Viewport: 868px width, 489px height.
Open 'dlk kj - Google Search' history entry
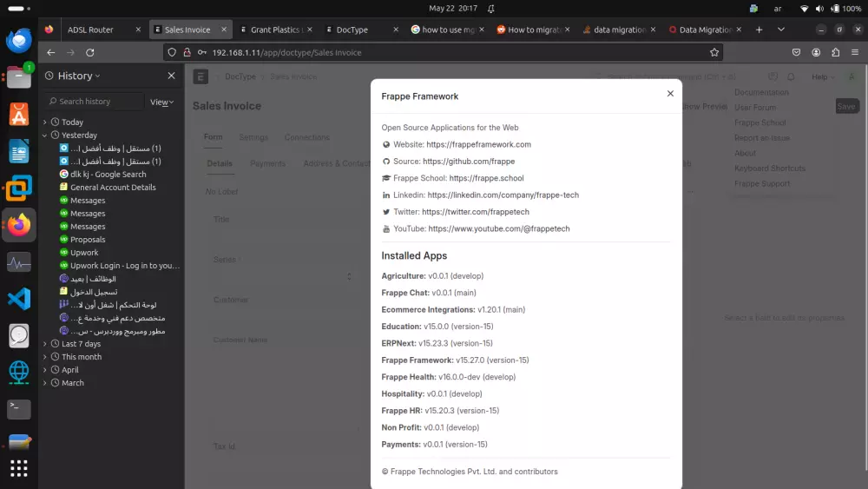coord(108,175)
